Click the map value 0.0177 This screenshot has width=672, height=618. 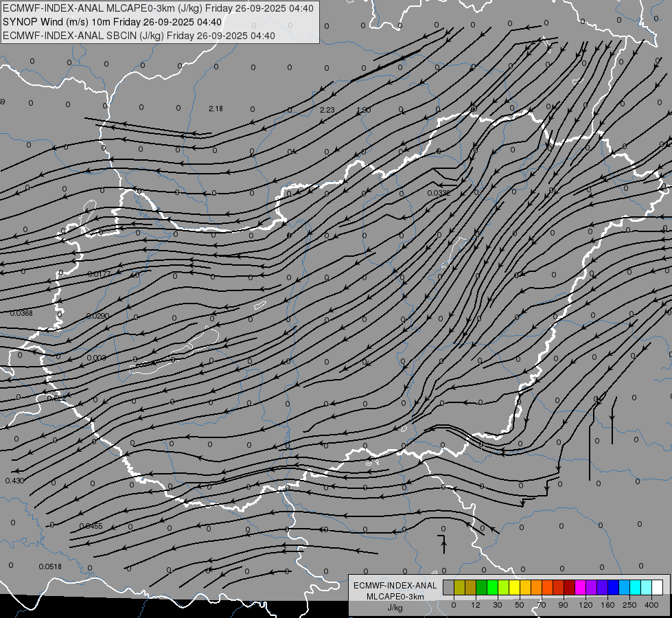click(x=99, y=274)
